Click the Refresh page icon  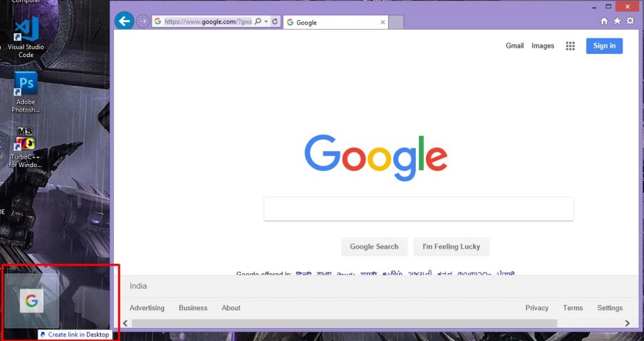[275, 21]
